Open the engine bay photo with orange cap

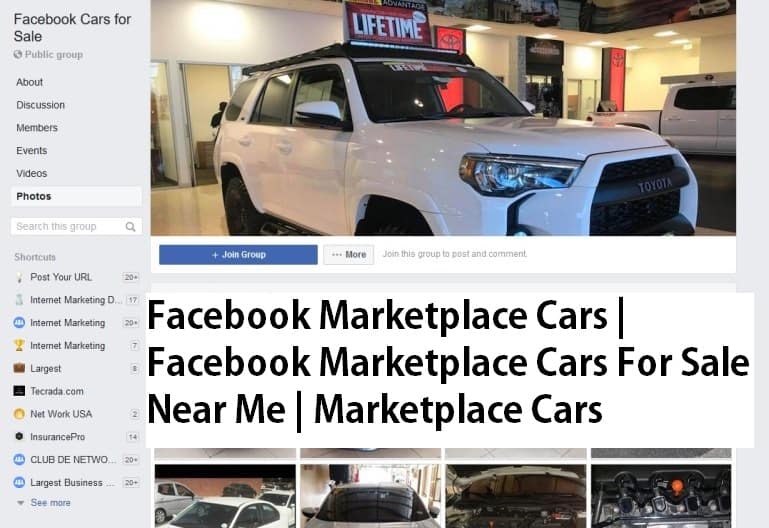click(661, 496)
